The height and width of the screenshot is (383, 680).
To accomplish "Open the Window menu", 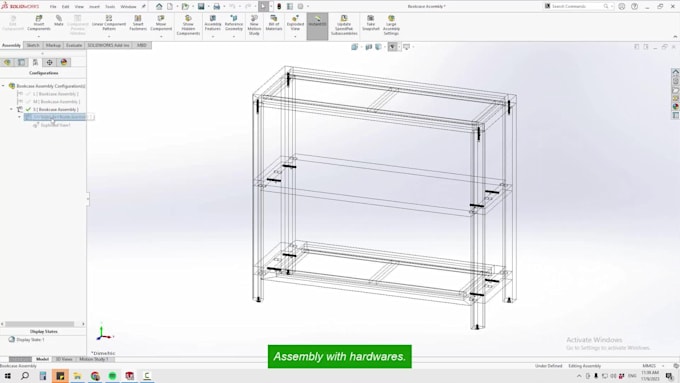I will pos(128,7).
